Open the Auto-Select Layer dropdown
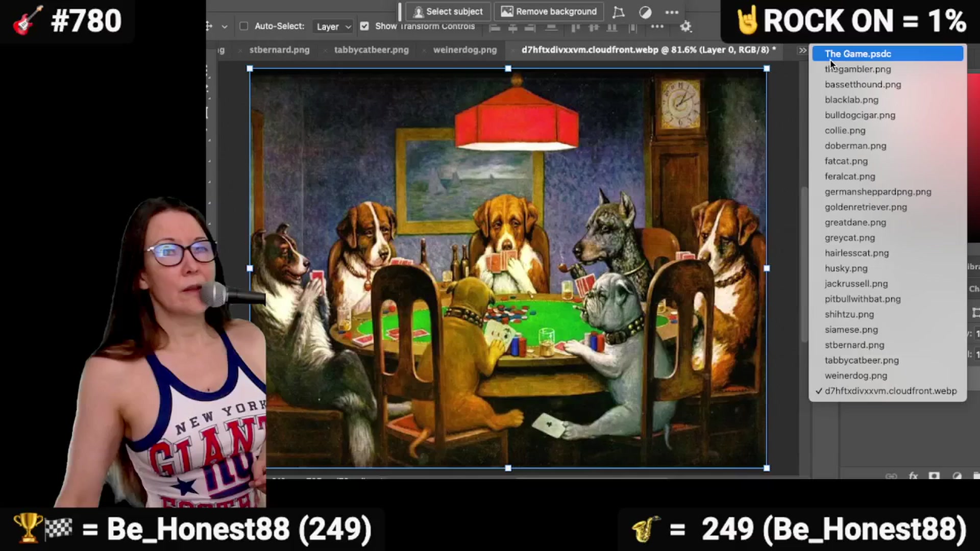 click(x=333, y=27)
